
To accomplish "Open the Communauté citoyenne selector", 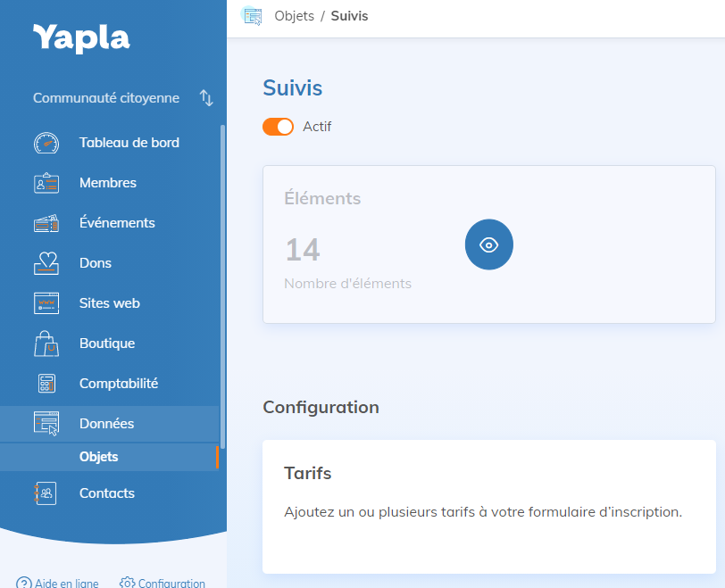I will [106, 98].
